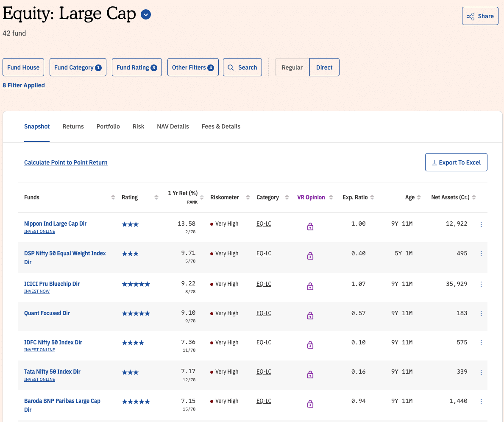The height and width of the screenshot is (422, 504).
Task: Click Invest Now under ICICI Pru Bluechip
Action: pos(37,291)
